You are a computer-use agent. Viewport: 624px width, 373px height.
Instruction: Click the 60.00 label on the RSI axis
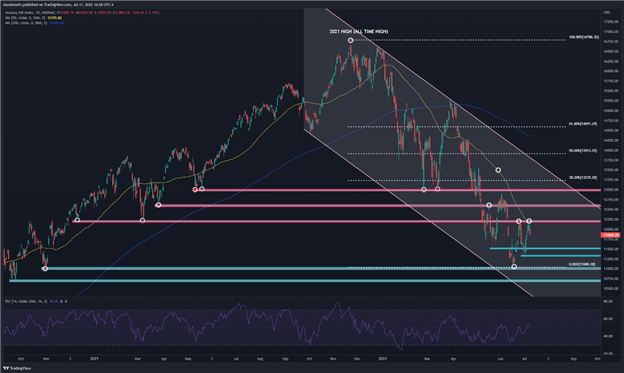click(608, 319)
